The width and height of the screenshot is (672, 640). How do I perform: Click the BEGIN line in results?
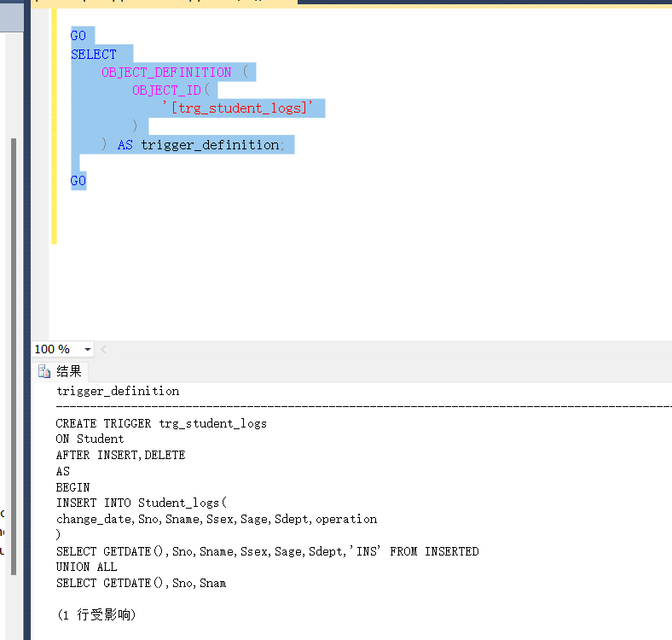click(x=72, y=488)
